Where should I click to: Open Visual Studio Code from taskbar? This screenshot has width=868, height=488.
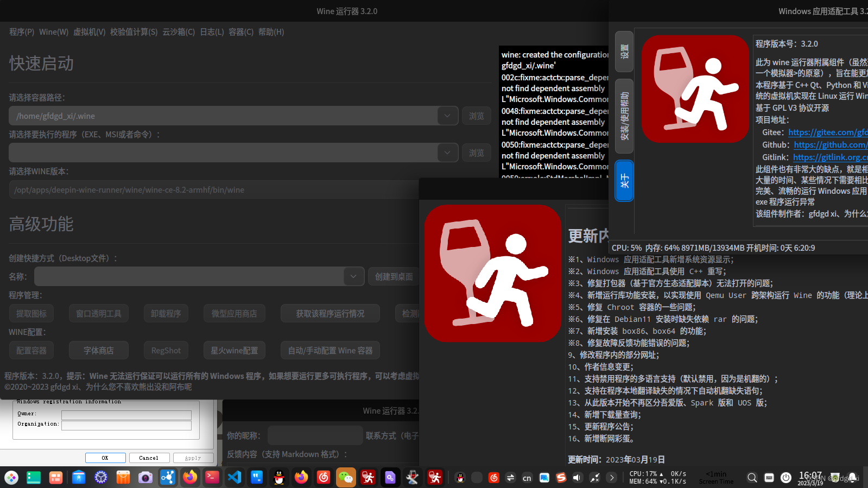click(x=235, y=477)
